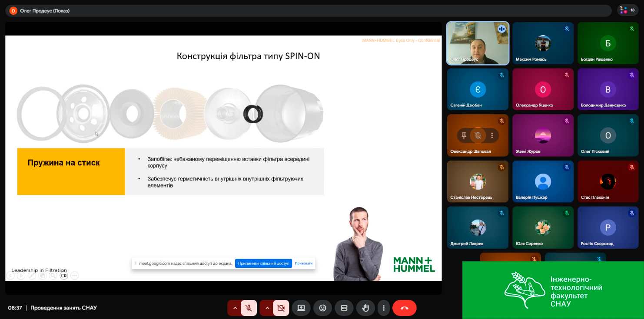Open slide show more options ellipsis
Viewport: 644px width, 319px height.
click(74, 275)
